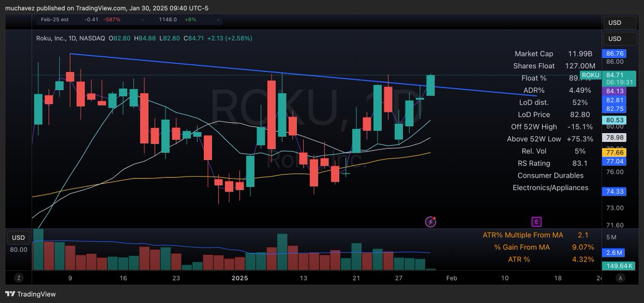The height and width of the screenshot is (303, 644).
Task: Click the ATR % 4.32% value
Action: coord(583,259)
